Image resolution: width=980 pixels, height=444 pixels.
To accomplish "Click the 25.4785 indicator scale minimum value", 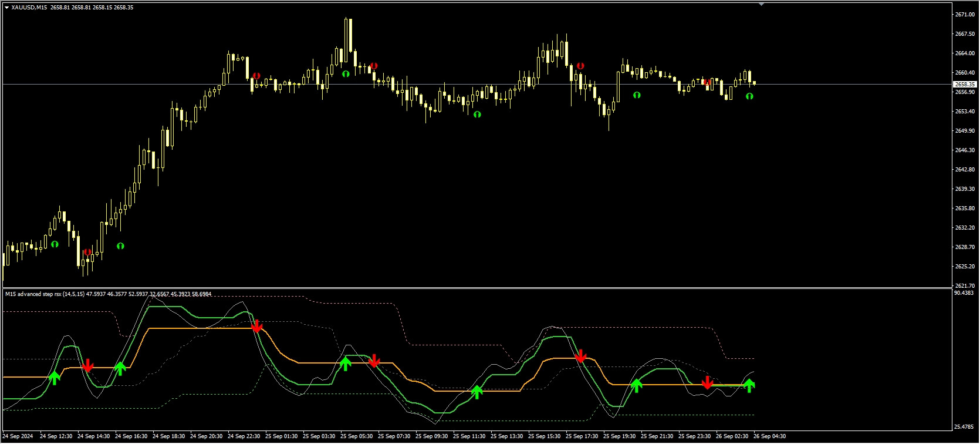I will point(965,427).
